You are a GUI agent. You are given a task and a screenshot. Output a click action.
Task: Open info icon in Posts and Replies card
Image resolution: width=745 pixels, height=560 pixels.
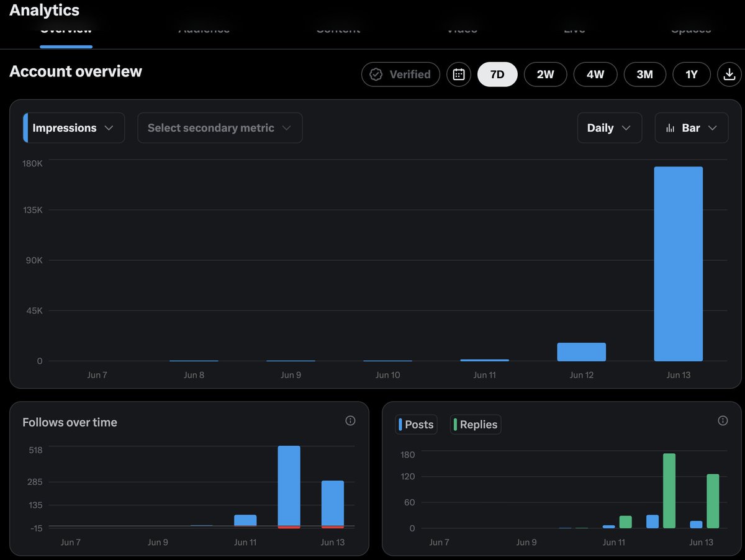click(723, 421)
